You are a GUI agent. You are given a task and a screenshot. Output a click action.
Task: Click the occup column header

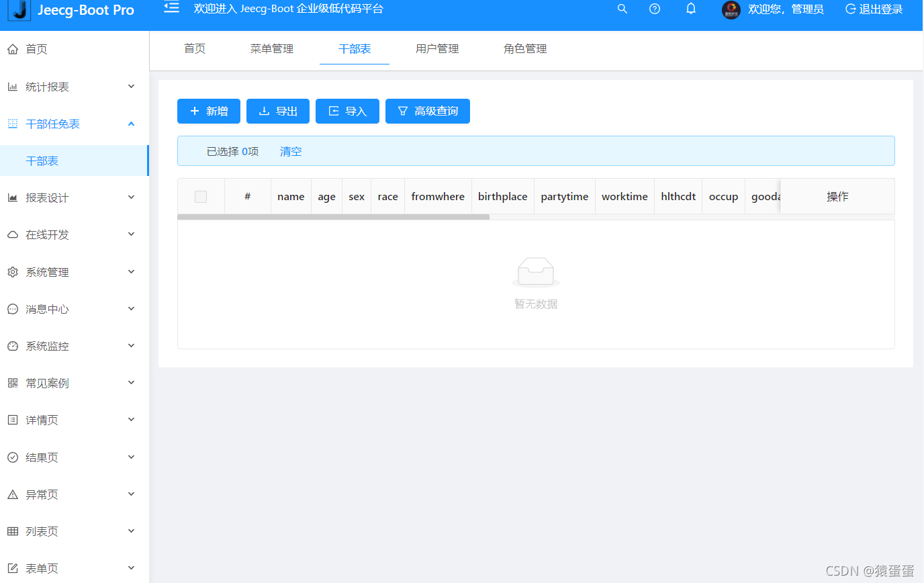pos(723,197)
